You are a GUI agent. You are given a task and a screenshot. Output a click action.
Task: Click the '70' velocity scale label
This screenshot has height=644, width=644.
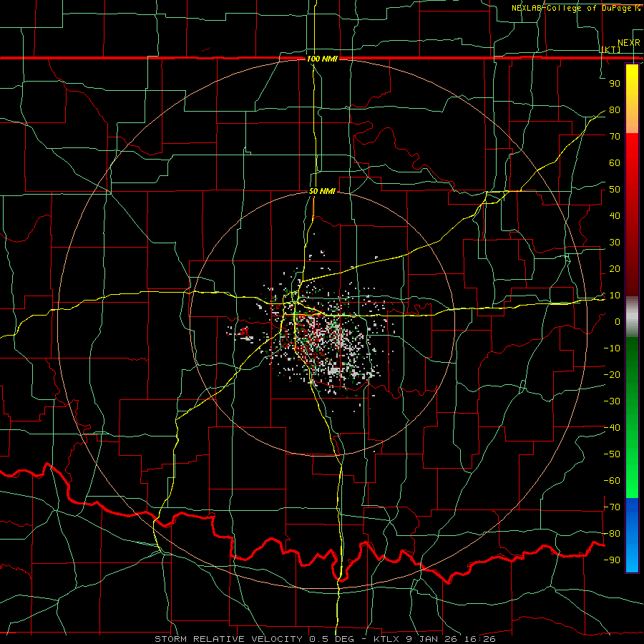(x=615, y=137)
